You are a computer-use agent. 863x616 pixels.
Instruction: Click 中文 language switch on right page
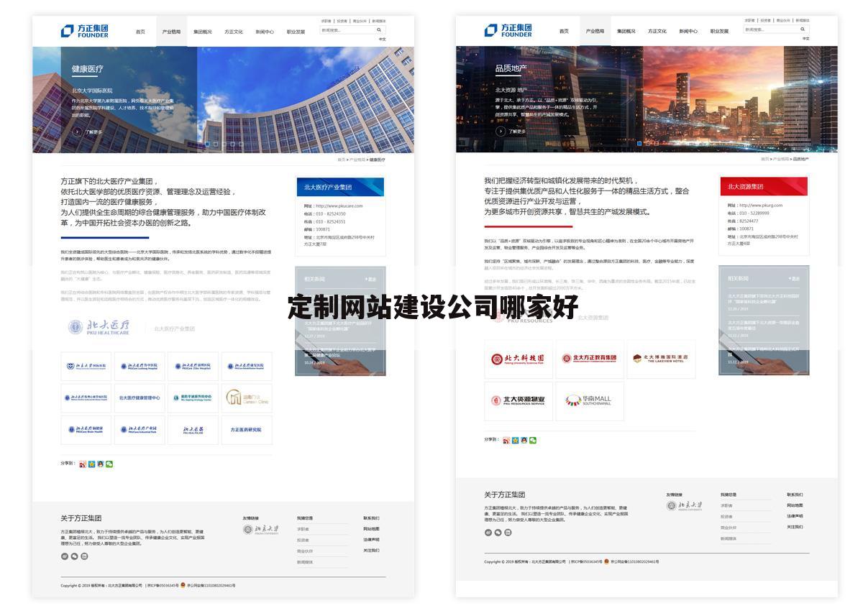tap(806, 38)
